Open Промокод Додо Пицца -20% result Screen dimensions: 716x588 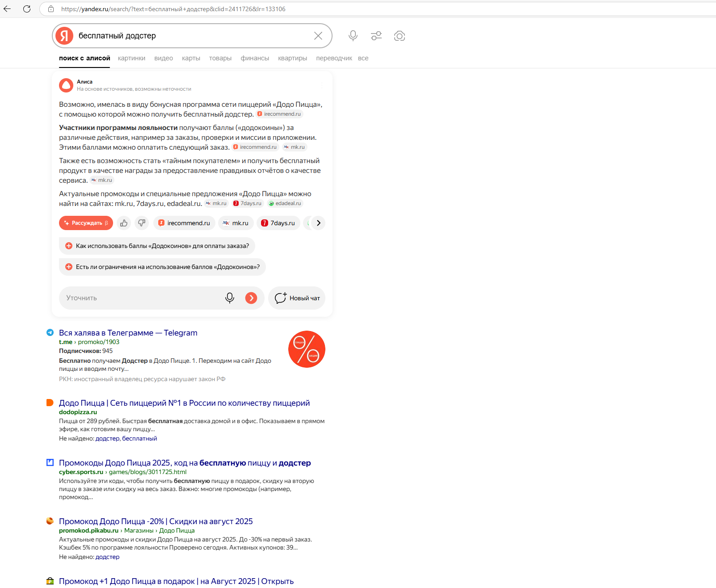[156, 521]
